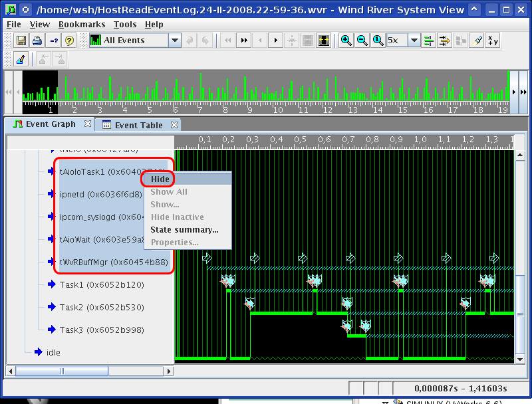The image size is (532, 404).
Task: Open the Help menu
Action: click(154, 25)
